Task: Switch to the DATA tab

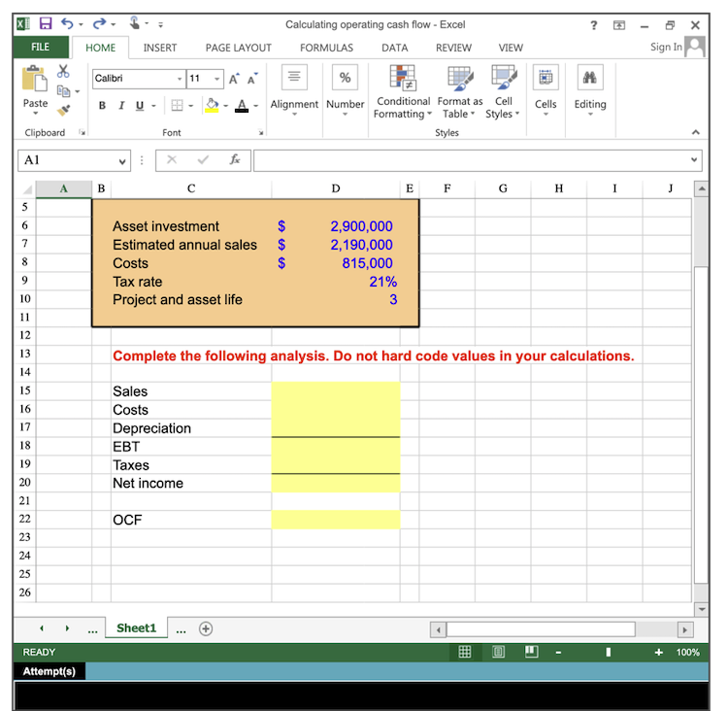Action: [x=395, y=48]
